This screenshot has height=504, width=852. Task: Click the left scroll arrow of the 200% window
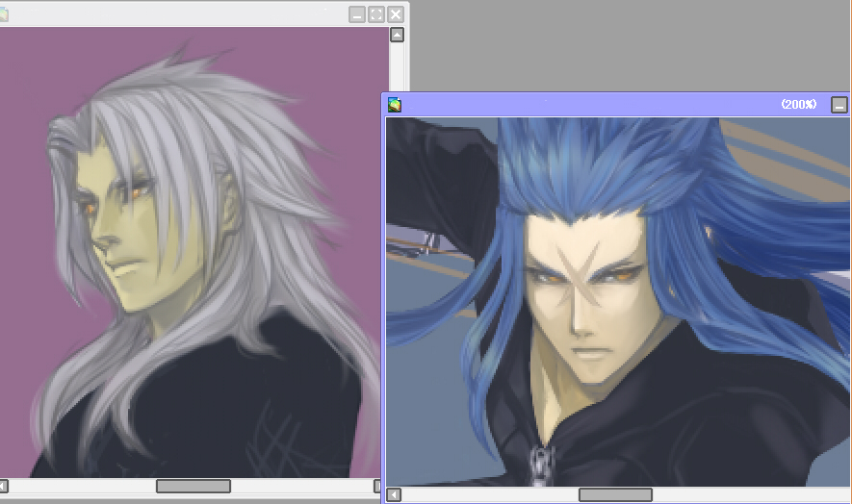pyautogui.click(x=394, y=494)
